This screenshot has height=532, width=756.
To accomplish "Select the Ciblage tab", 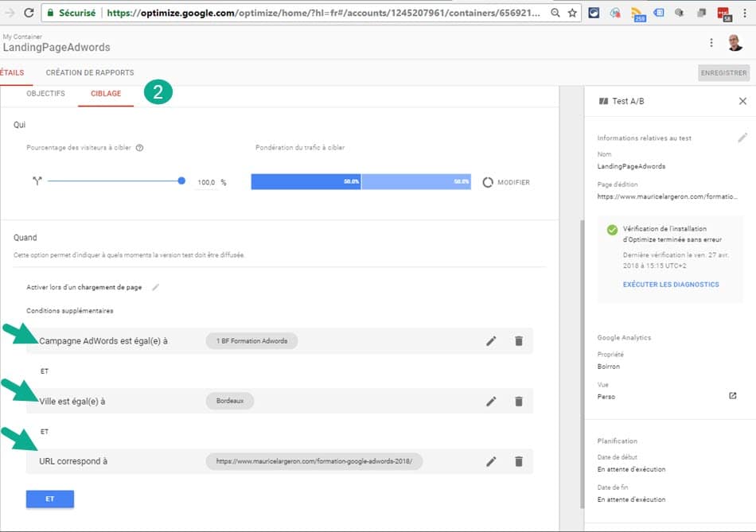I will point(106,94).
